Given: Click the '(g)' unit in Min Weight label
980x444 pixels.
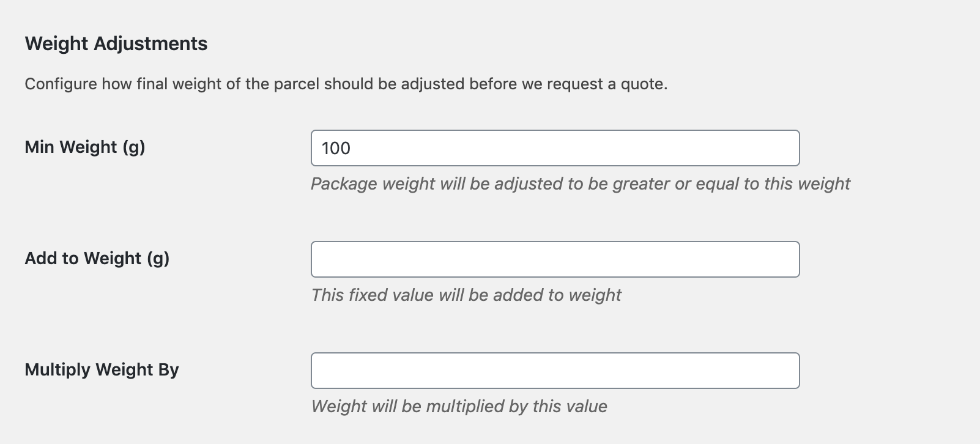Looking at the screenshot, I should coord(133,147).
